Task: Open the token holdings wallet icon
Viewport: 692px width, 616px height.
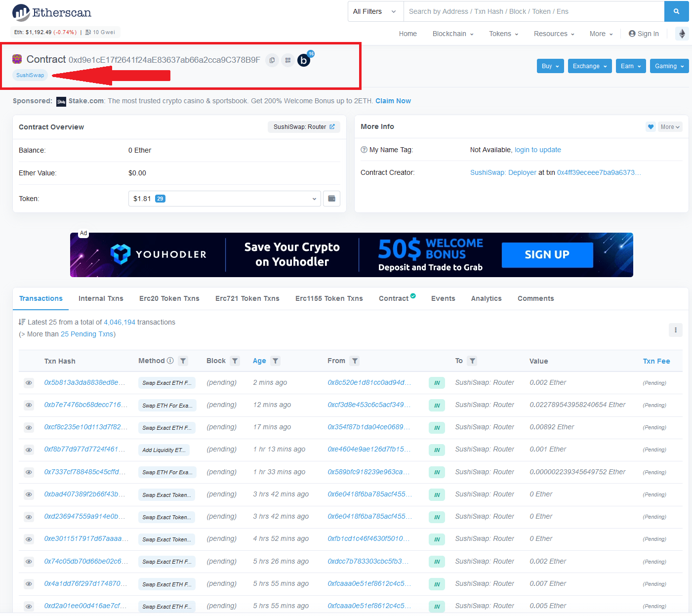Action: coord(331,199)
